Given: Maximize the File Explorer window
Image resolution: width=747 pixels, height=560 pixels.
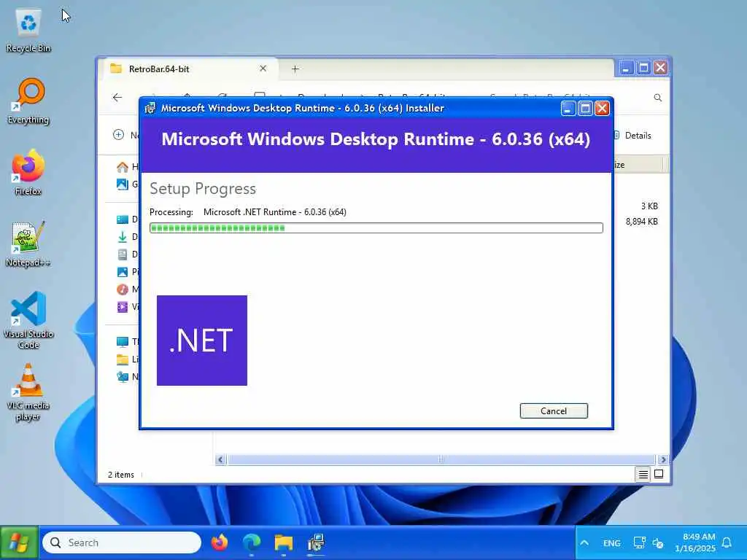Looking at the screenshot, I should tap(643, 68).
